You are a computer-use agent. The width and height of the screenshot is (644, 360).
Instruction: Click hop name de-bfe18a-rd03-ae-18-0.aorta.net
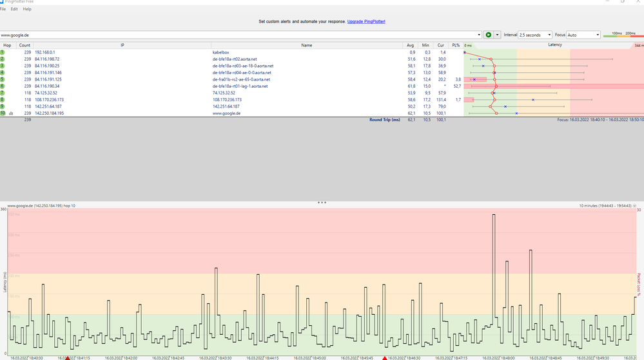click(243, 66)
